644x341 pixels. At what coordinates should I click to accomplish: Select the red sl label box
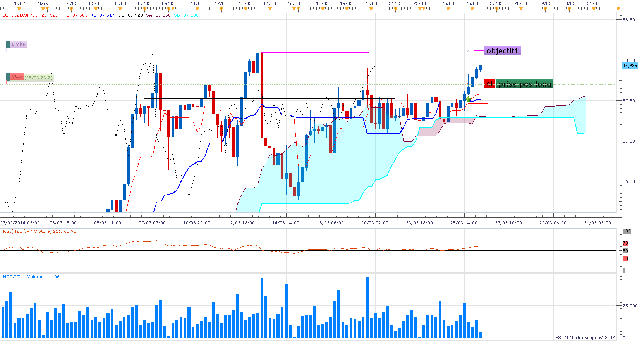coord(489,84)
